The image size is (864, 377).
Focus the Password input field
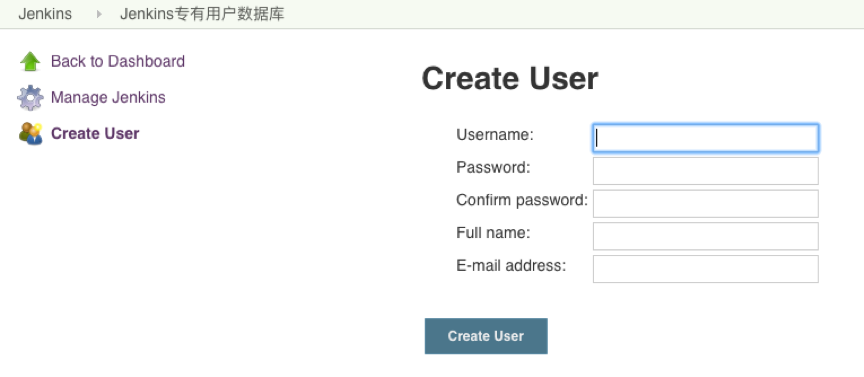(x=705, y=171)
